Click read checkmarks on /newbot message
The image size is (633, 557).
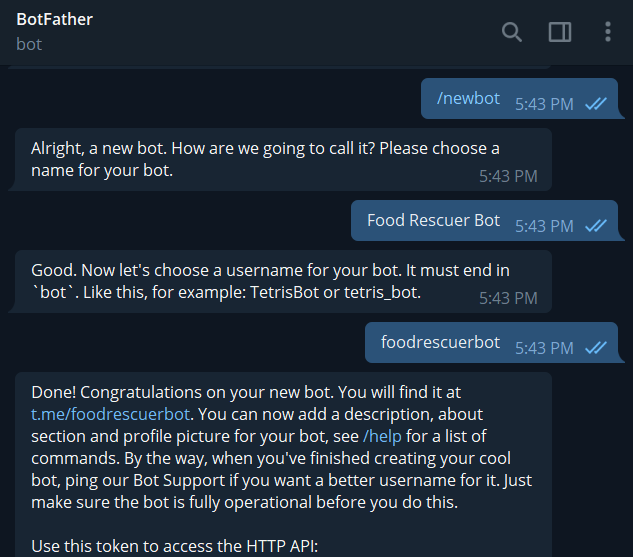coord(596,104)
